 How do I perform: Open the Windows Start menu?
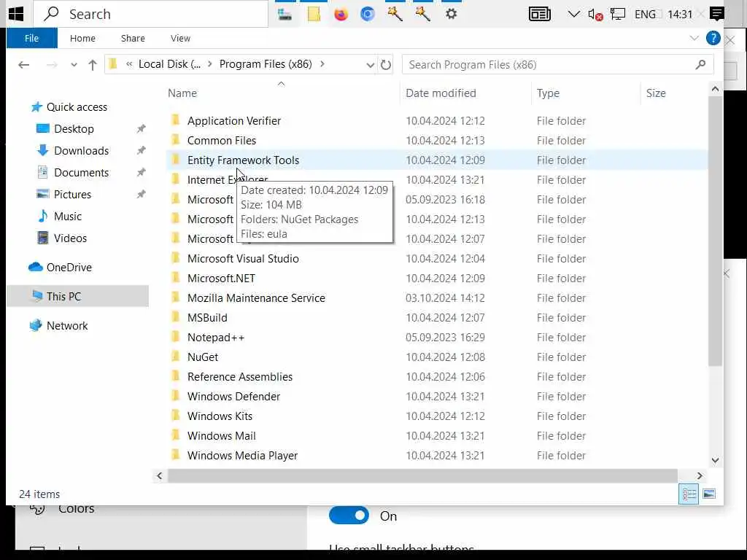[x=16, y=14]
